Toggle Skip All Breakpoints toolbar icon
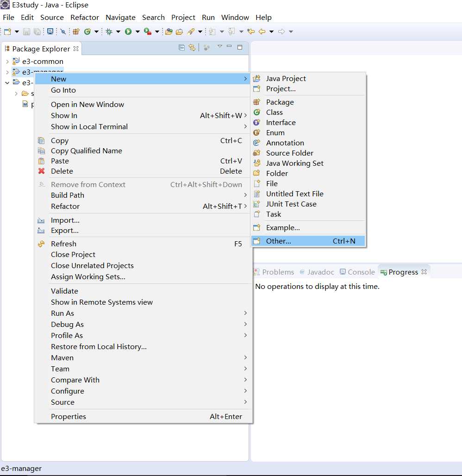462x476 pixels. tap(63, 31)
